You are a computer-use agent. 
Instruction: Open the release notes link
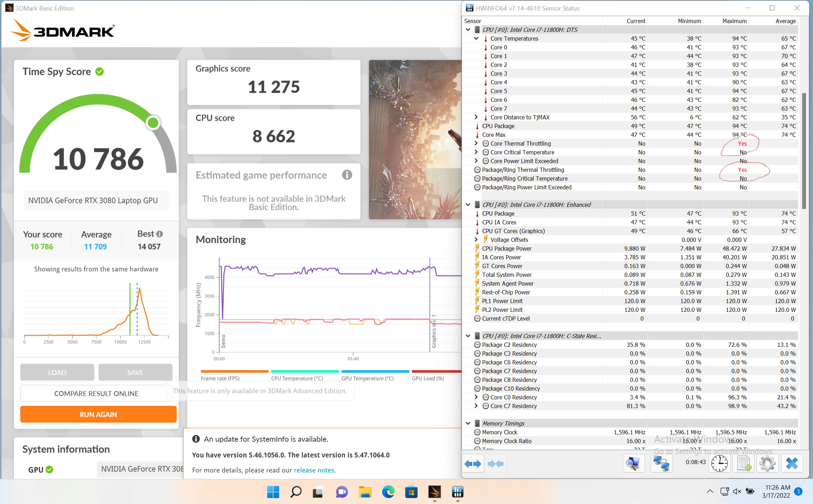click(x=315, y=470)
